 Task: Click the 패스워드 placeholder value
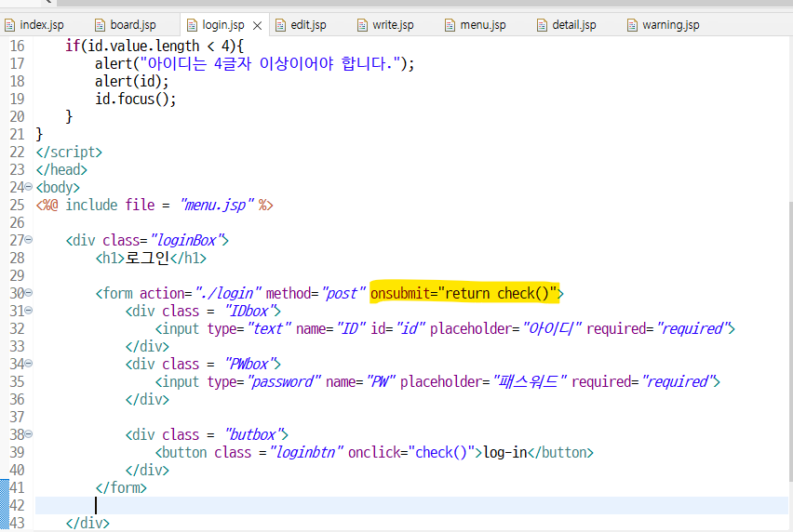pos(530,381)
